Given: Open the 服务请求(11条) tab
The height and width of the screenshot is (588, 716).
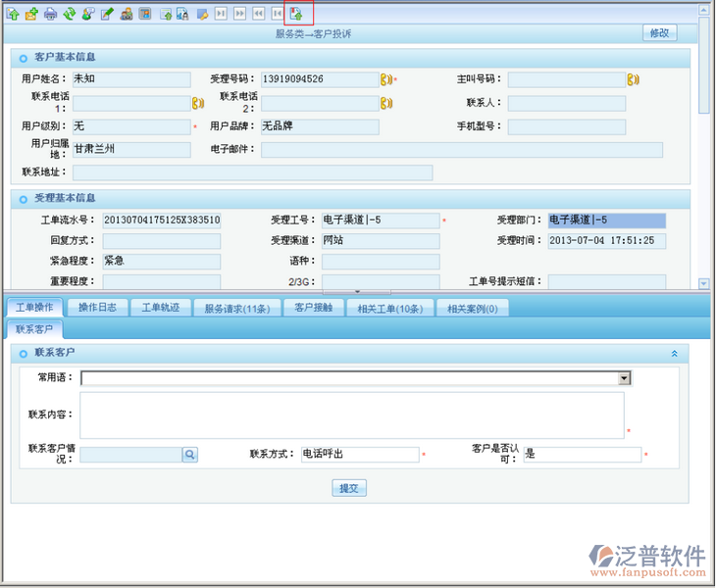Looking at the screenshot, I should click(236, 308).
